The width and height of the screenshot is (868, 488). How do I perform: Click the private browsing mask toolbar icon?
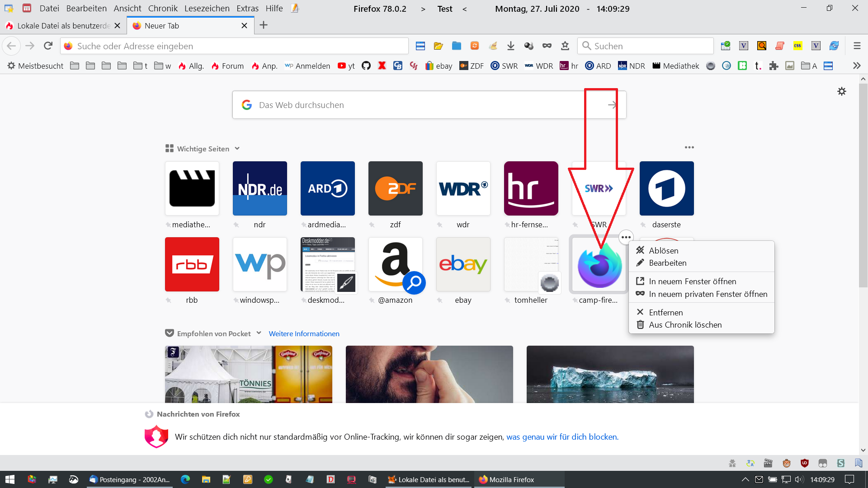(547, 46)
